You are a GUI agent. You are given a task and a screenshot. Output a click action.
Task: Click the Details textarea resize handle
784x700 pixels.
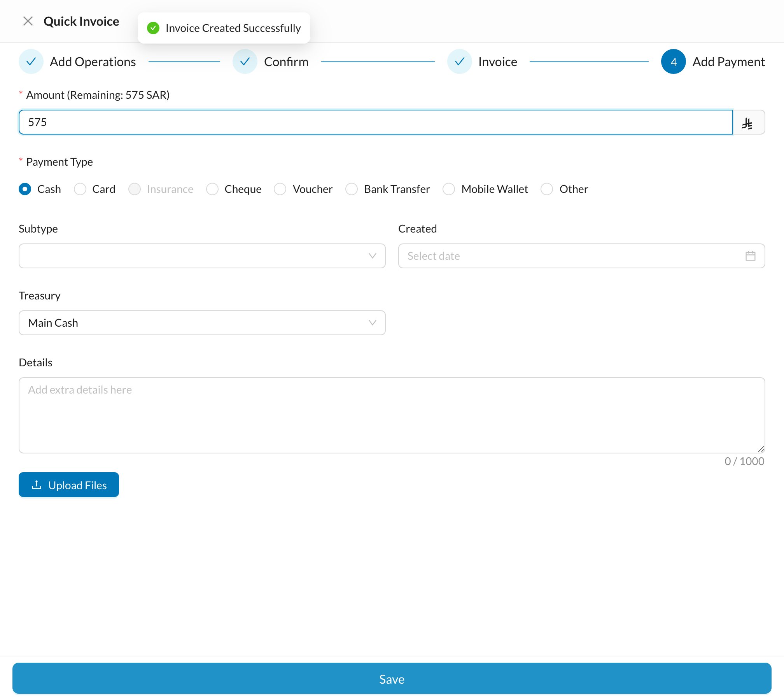(x=761, y=449)
